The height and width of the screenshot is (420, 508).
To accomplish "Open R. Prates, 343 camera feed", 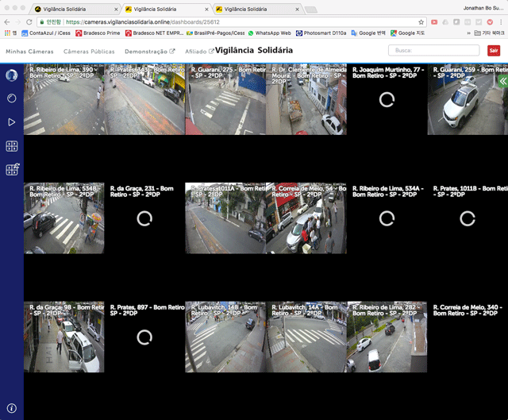I will point(144,99).
